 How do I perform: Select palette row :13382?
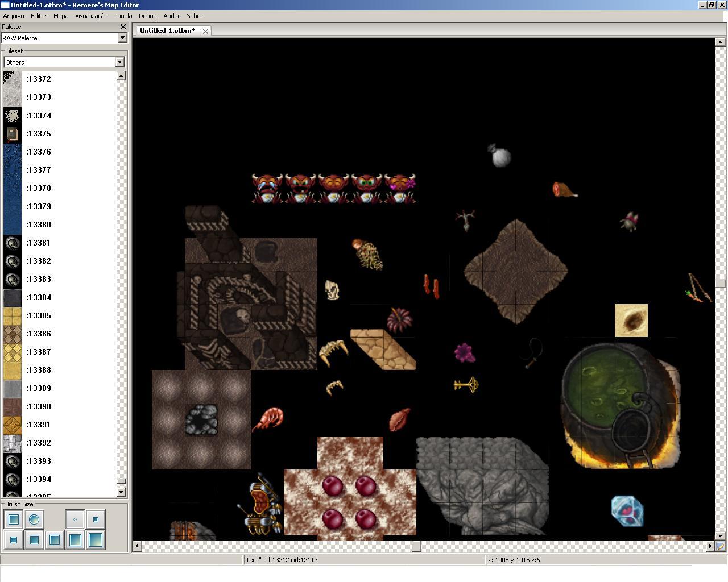(60, 261)
